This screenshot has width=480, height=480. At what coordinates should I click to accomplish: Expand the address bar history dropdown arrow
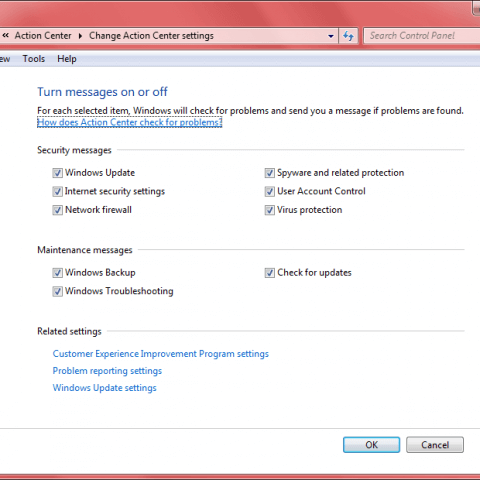coord(331,36)
